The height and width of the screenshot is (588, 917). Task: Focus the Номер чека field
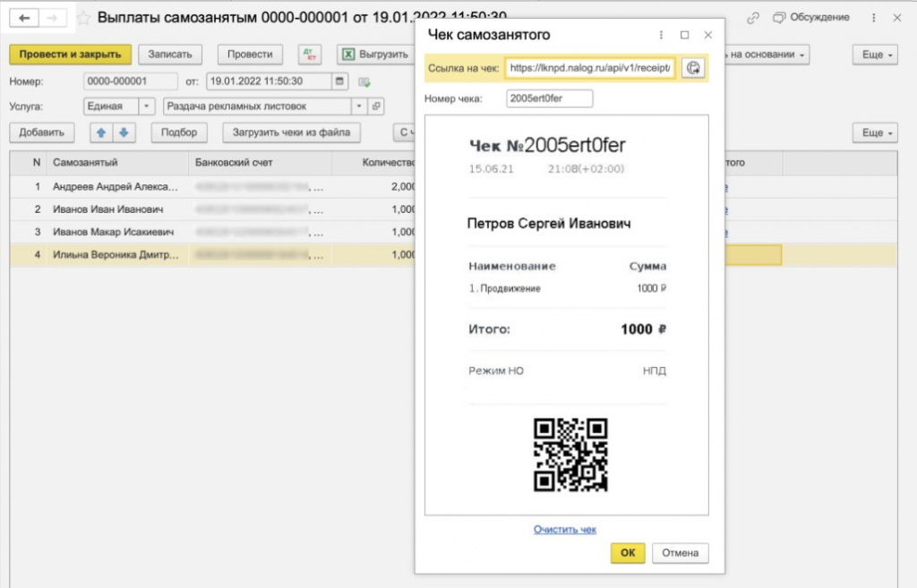tap(550, 98)
